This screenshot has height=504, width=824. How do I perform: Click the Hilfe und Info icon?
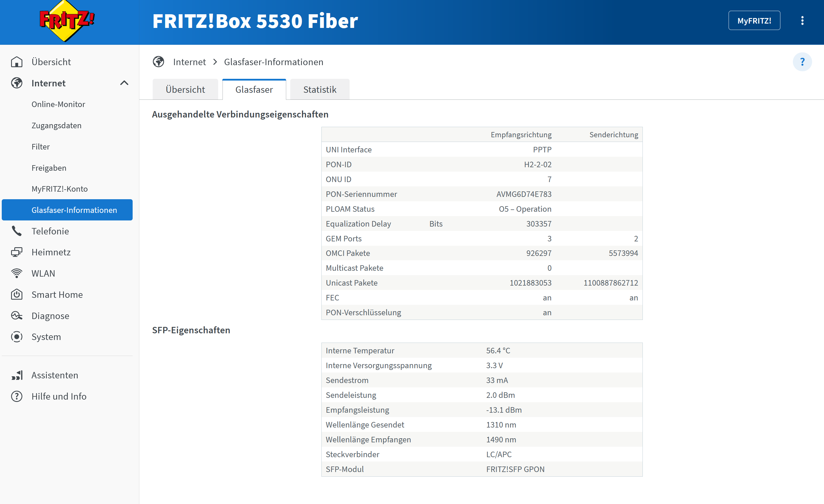click(17, 396)
